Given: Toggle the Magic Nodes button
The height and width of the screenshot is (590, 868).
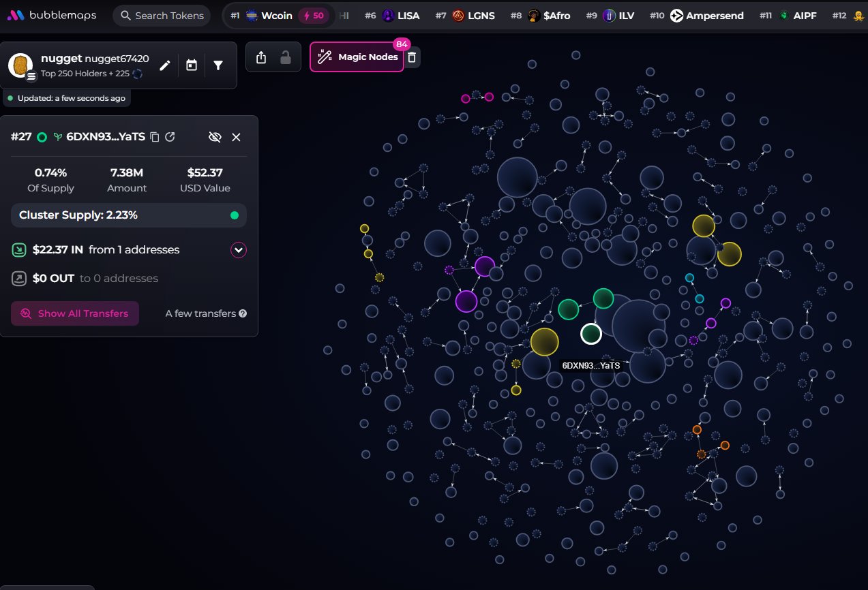Looking at the screenshot, I should tap(357, 57).
